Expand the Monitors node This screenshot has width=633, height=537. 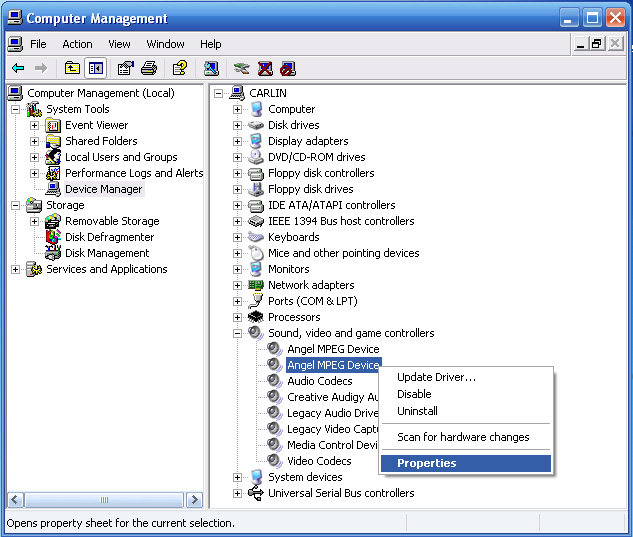tap(237, 269)
